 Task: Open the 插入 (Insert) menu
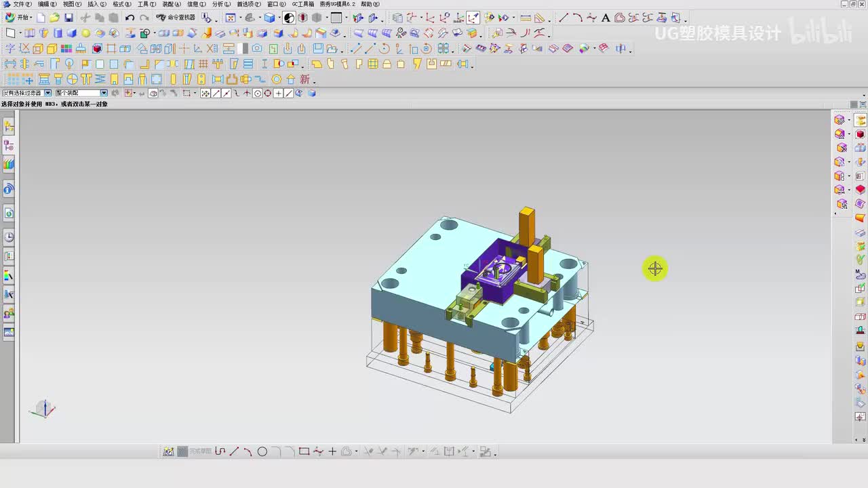pos(97,4)
